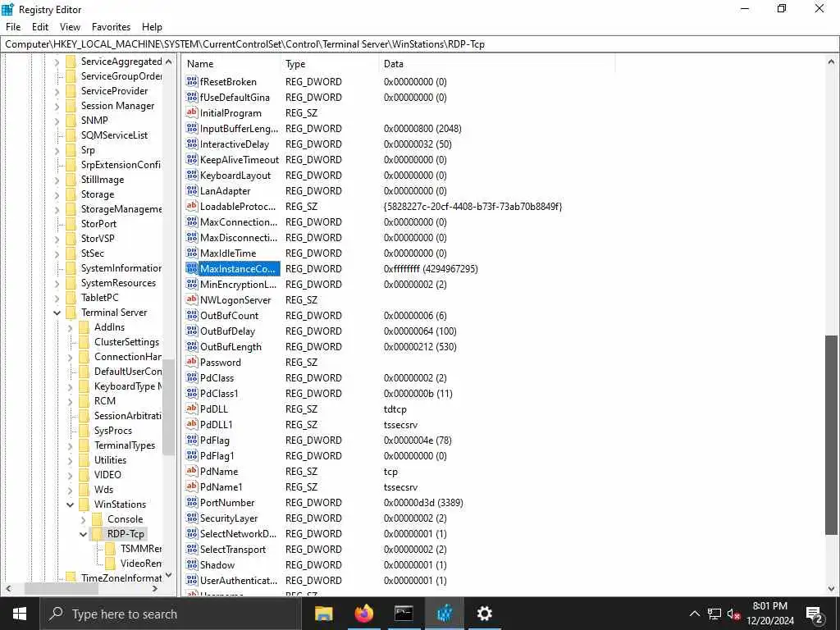Click the PdDLL string value icon
This screenshot has width=840, height=630.
[192, 409]
